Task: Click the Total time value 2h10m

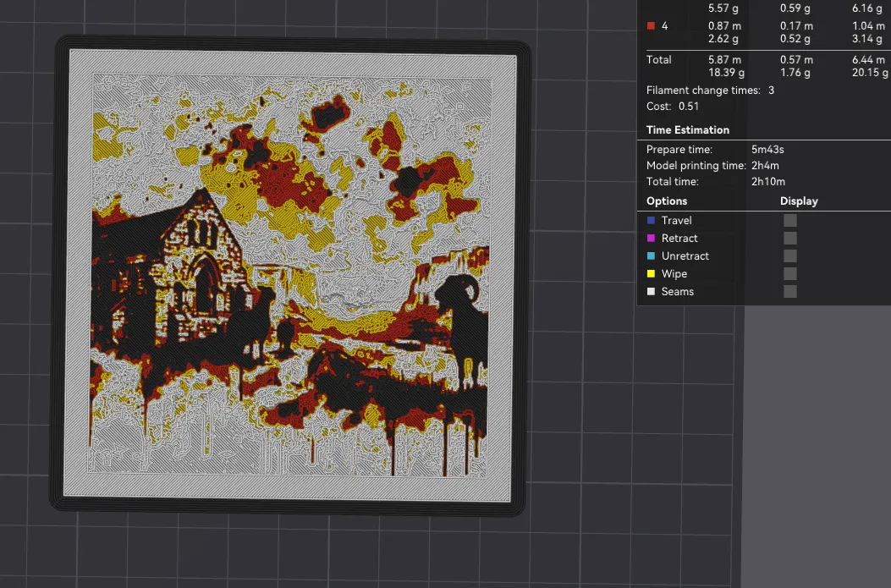Action: click(x=768, y=182)
